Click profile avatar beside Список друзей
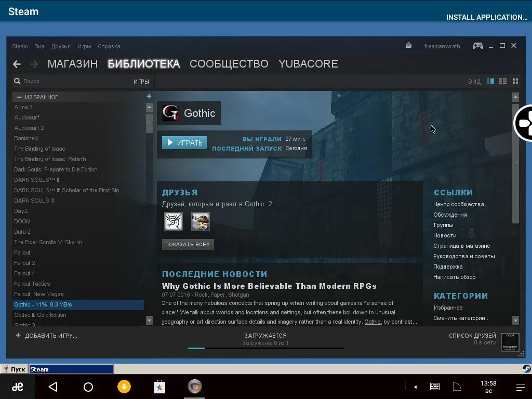The height and width of the screenshot is (399, 532). pyautogui.click(x=510, y=342)
